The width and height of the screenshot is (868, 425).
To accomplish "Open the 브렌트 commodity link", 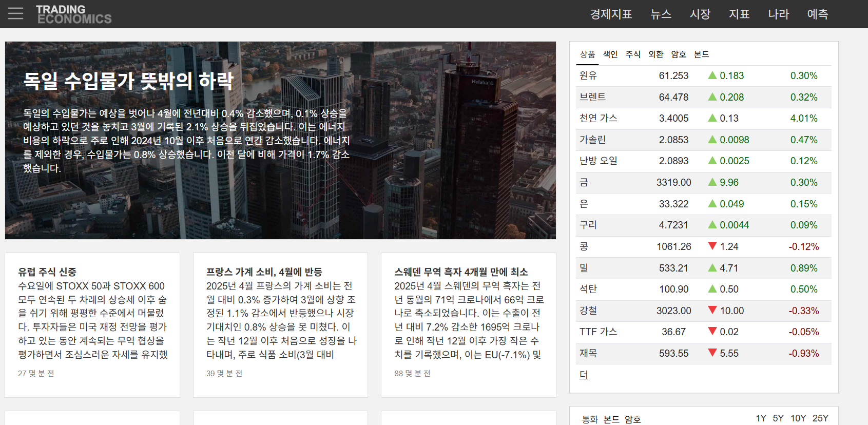I will tap(593, 97).
